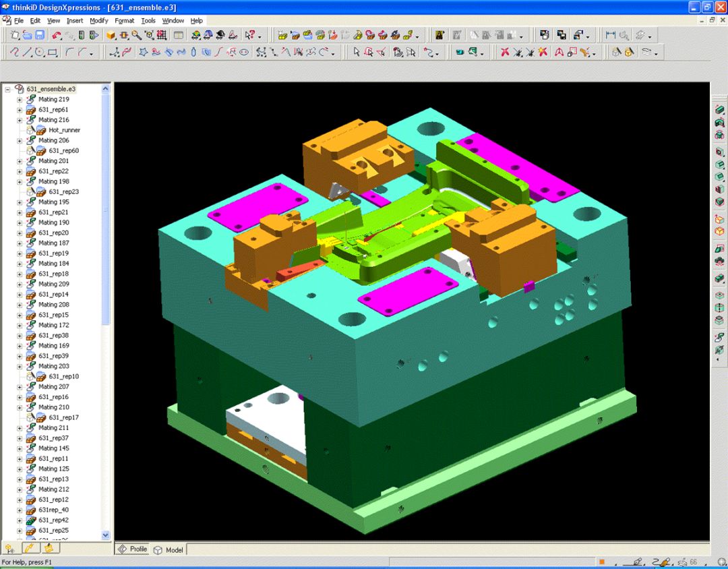Click the red undo arrow icon
This screenshot has height=569, width=728.
pyautogui.click(x=57, y=35)
